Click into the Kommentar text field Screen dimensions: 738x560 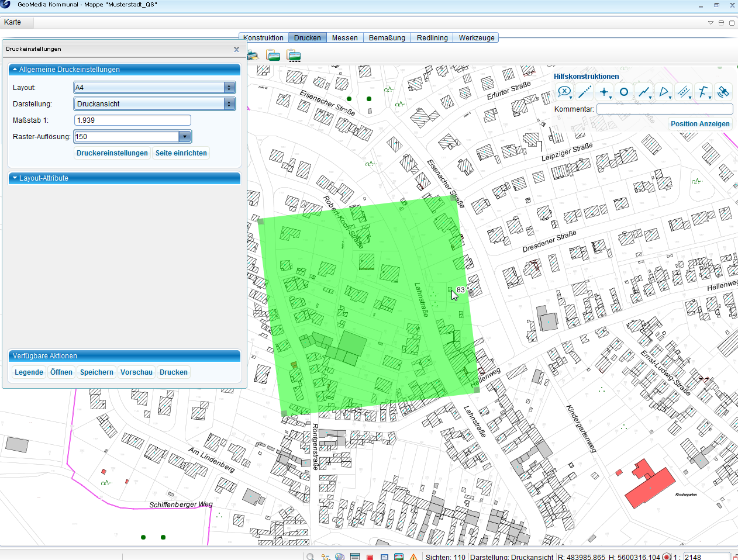[664, 109]
